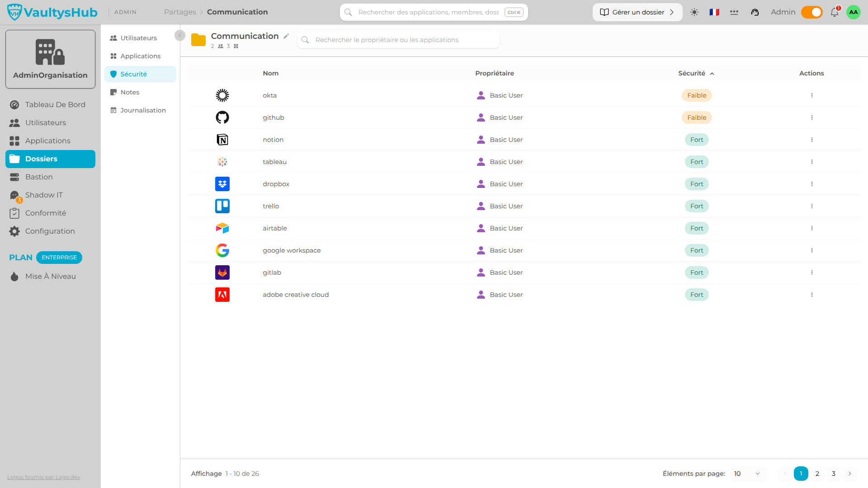
Task: Click the AdminOrganisation card
Action: coord(50,59)
